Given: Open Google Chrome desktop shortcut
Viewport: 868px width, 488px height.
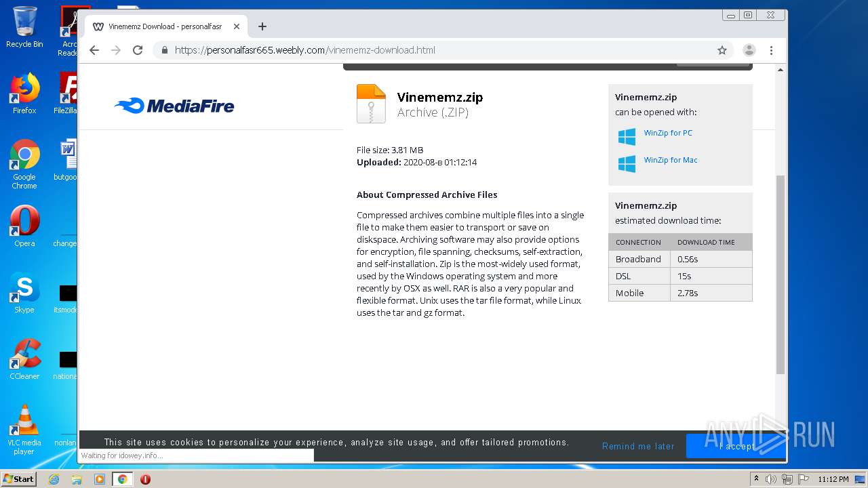Looking at the screenshot, I should pos(24,164).
